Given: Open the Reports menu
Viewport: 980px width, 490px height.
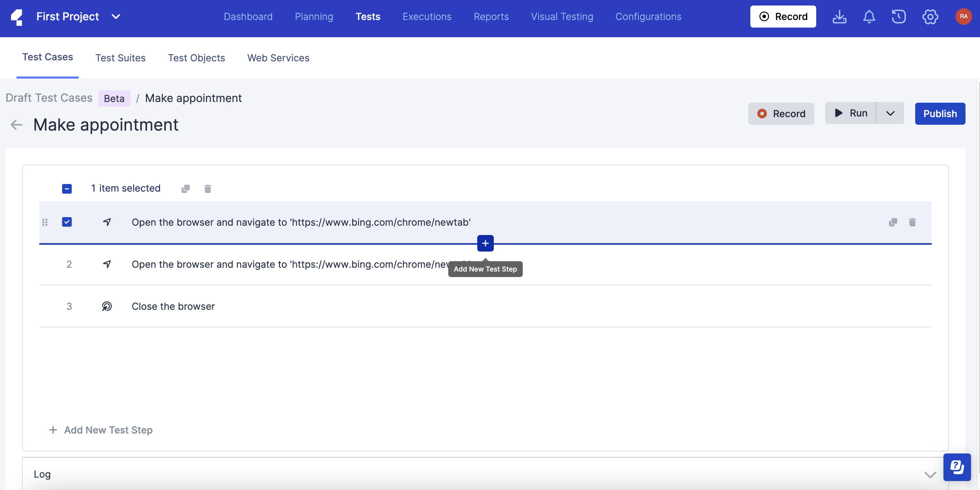Looking at the screenshot, I should 491,17.
